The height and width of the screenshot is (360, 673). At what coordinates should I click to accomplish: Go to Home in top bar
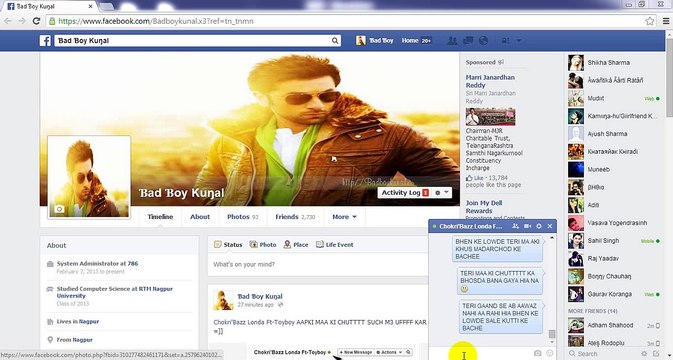click(x=410, y=40)
